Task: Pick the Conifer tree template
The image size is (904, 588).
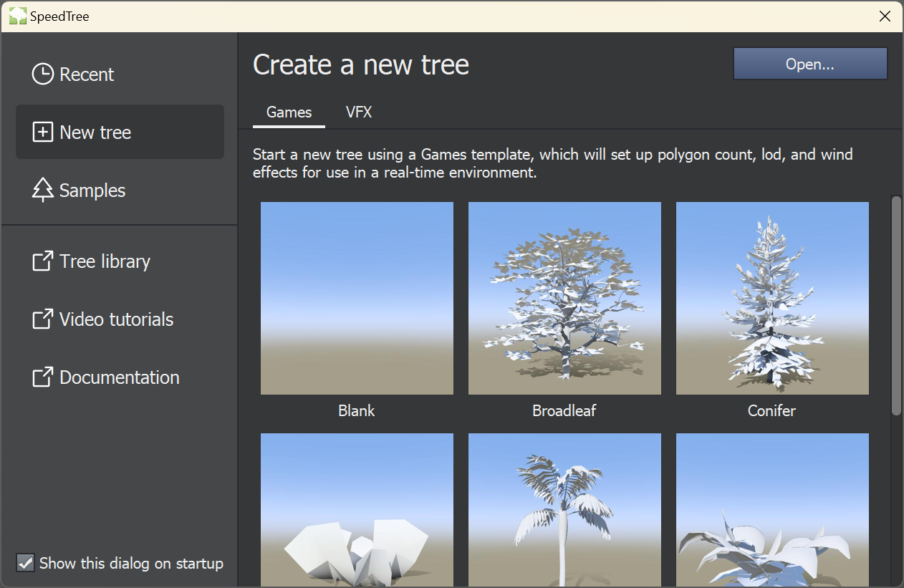Action: [772, 298]
